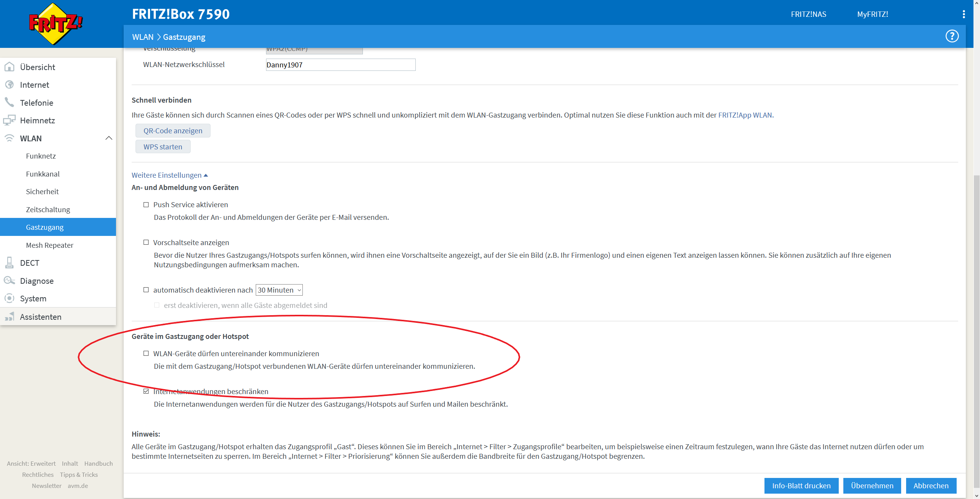Click the QR-Code anzeigen button
980x499 pixels.
[173, 131]
